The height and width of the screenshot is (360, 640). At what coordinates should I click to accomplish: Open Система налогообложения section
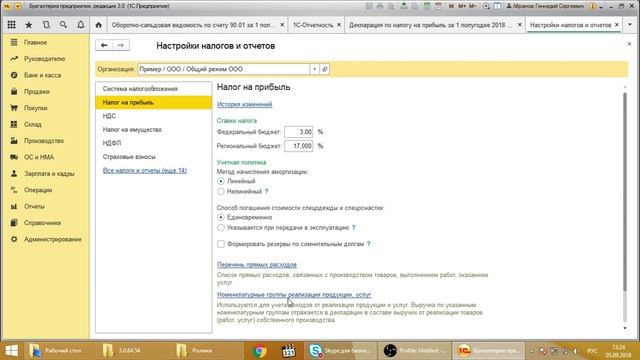[x=153, y=89]
